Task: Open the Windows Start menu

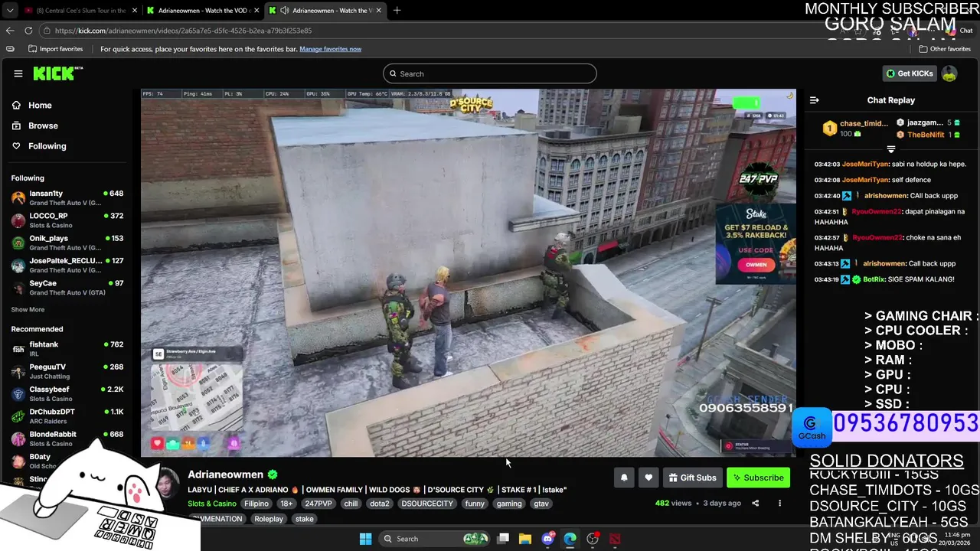Action: pyautogui.click(x=365, y=539)
